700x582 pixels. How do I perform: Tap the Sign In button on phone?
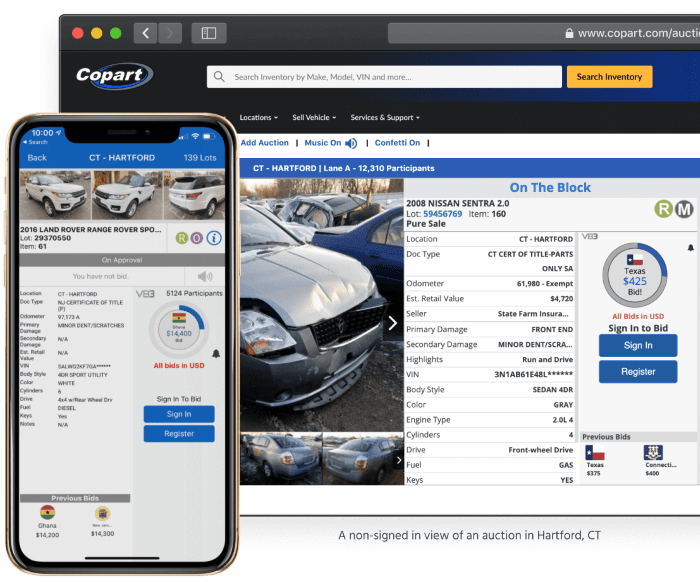[179, 414]
